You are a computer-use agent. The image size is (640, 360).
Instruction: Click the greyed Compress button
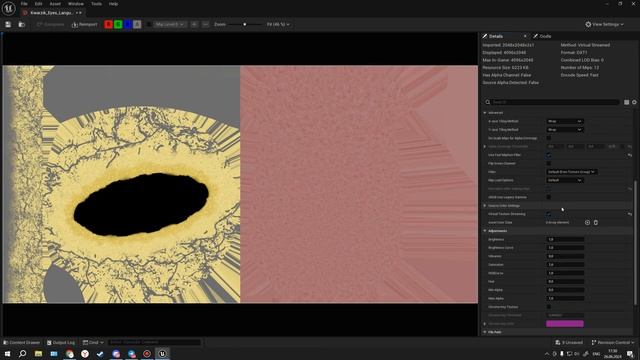coord(50,24)
